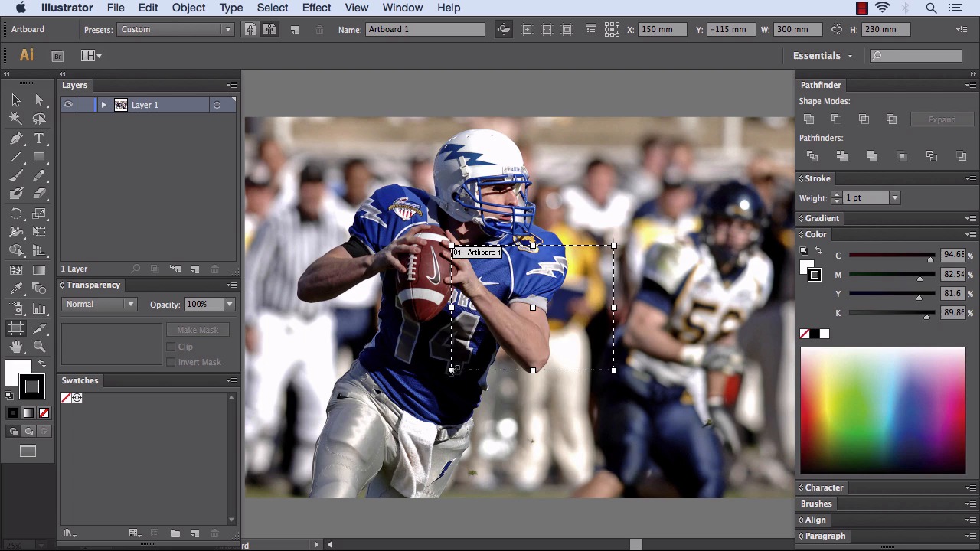
Task: Select the Selection tool arrow
Action: [16, 100]
